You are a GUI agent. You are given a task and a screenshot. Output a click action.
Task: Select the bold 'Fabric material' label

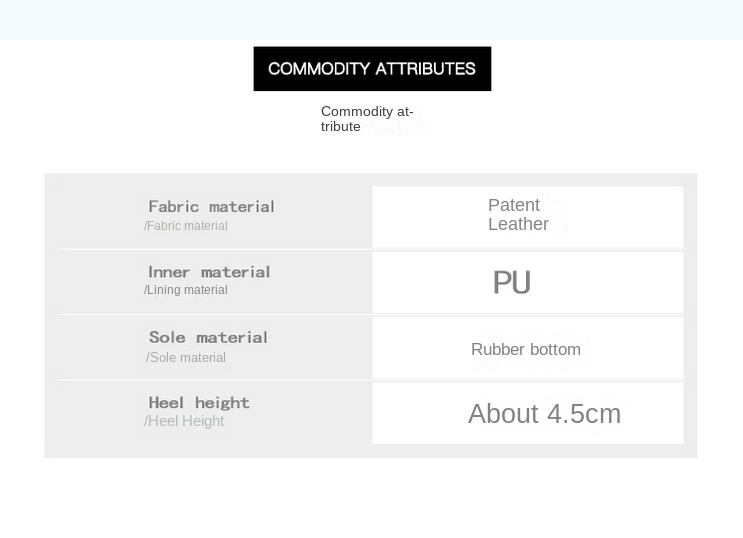211,207
